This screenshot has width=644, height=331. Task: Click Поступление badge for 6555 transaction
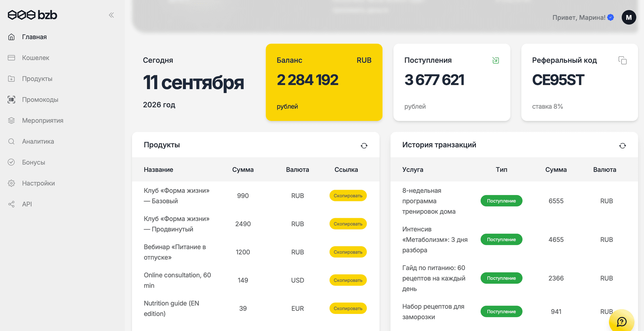501,201
